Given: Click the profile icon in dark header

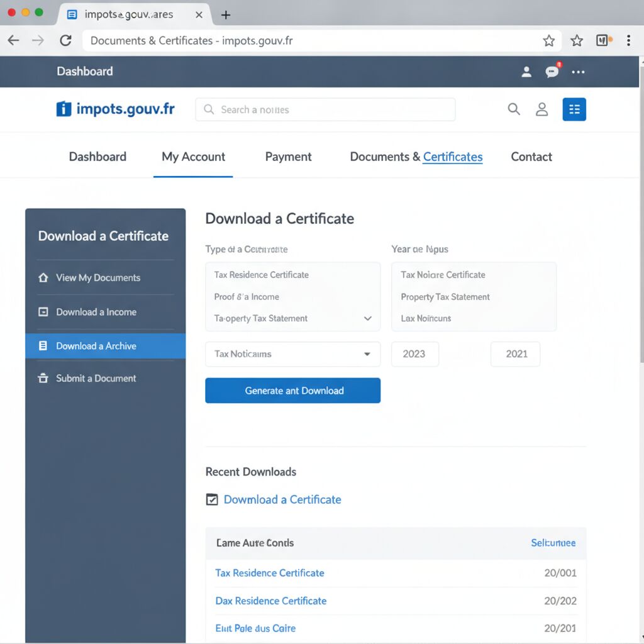Looking at the screenshot, I should (526, 72).
